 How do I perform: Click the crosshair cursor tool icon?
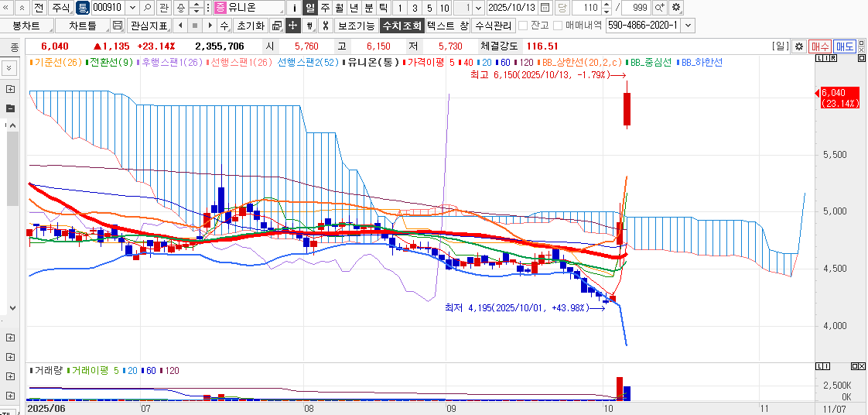293,26
